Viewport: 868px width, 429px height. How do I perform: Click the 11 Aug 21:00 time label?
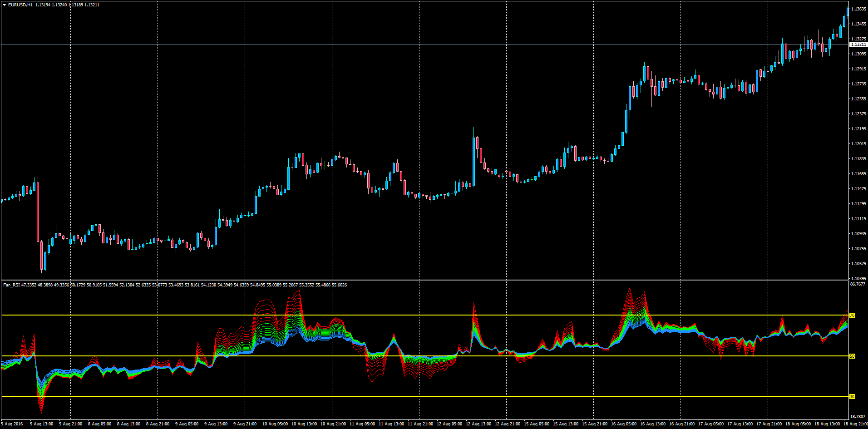coord(420,424)
